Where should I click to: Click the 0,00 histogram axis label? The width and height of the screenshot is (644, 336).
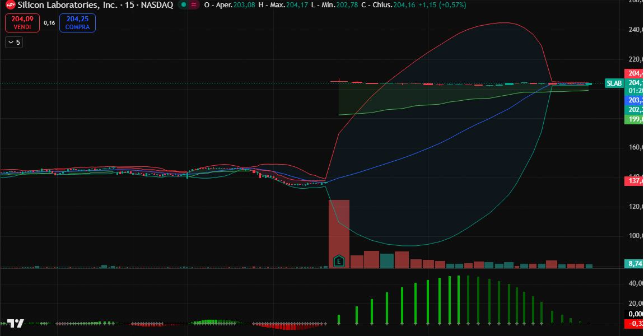coord(634,314)
